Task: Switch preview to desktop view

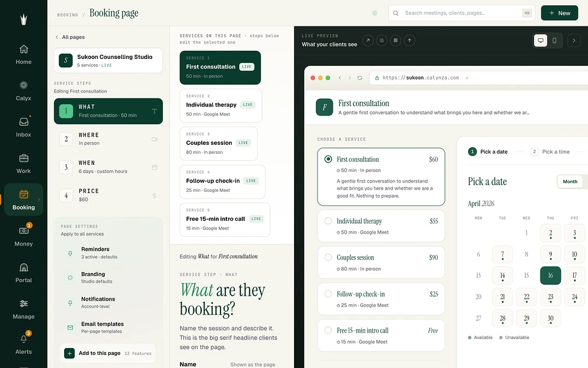Action: point(540,41)
